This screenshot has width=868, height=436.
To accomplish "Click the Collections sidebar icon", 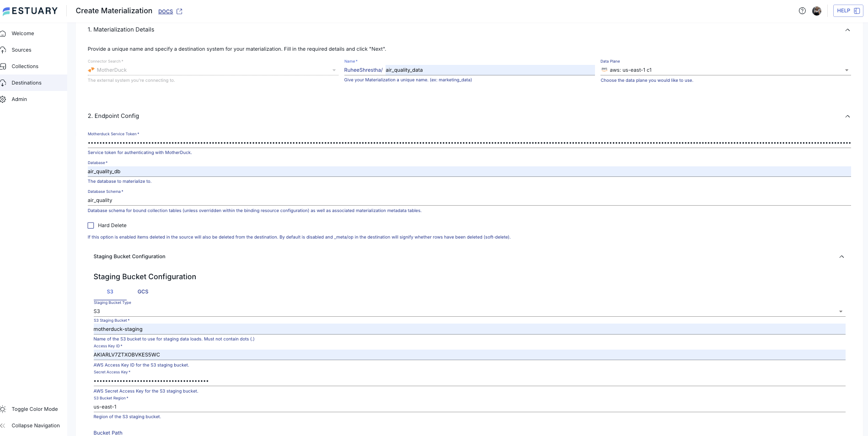I will (x=3, y=66).
